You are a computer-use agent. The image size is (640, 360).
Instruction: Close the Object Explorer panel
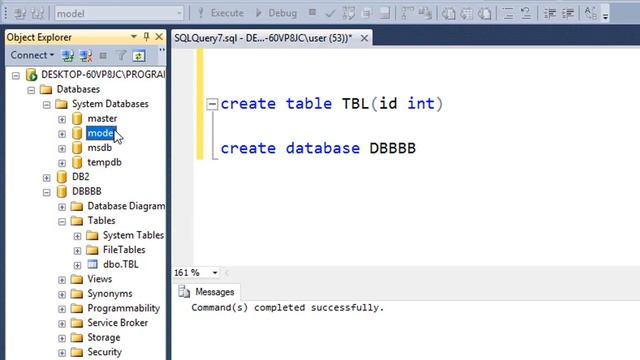159,37
